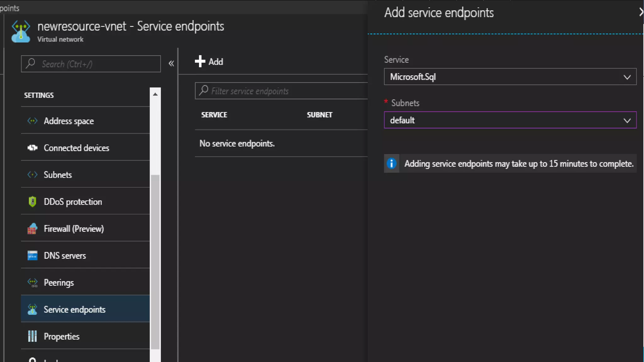
Task: Click the Search (Ctrl+/) input field
Action: tap(91, 64)
